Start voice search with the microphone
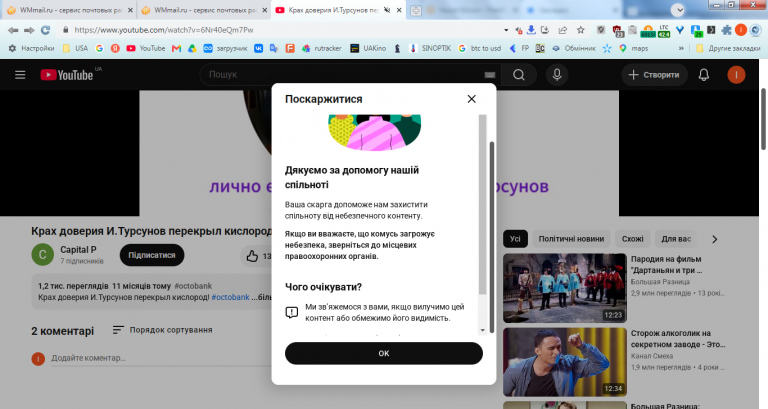Image resolution: width=768 pixels, height=409 pixels. click(x=557, y=74)
